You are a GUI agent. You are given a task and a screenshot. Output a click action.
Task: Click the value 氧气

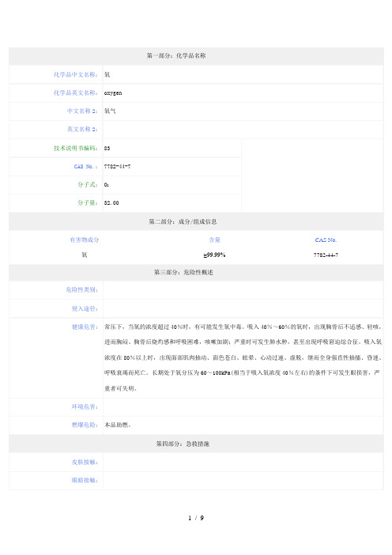(110, 111)
